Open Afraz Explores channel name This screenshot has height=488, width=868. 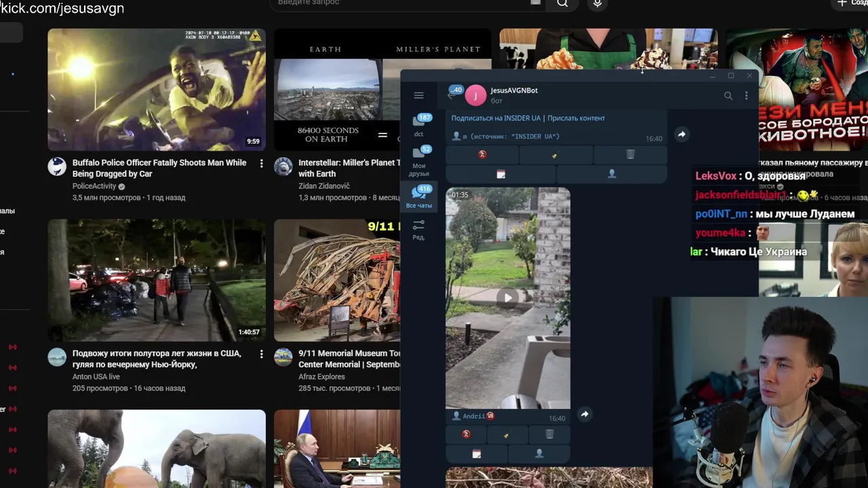(321, 377)
